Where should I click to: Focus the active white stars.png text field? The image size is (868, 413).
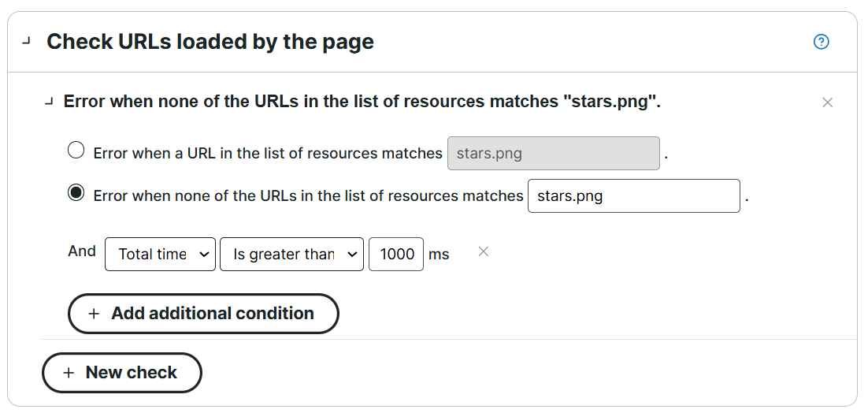[633, 196]
